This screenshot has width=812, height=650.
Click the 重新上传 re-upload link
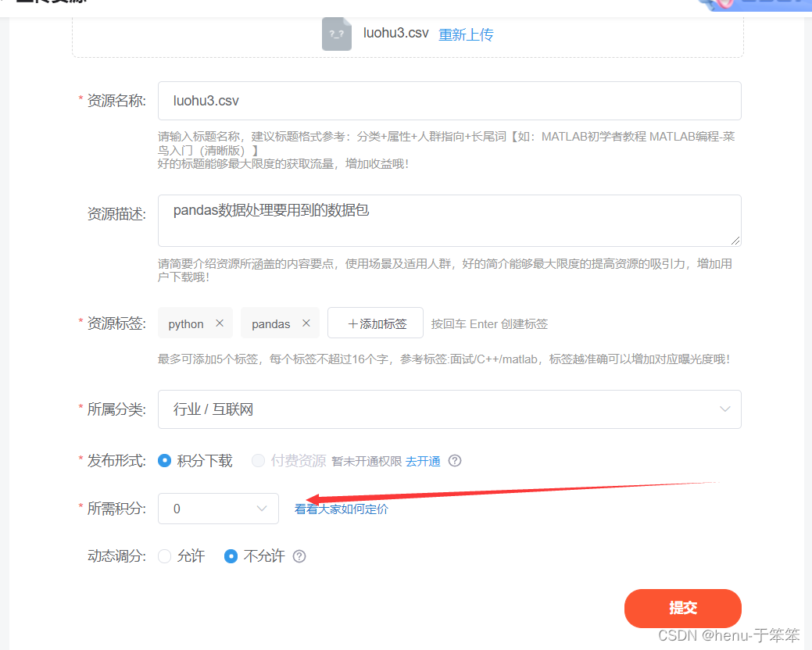[x=466, y=34]
